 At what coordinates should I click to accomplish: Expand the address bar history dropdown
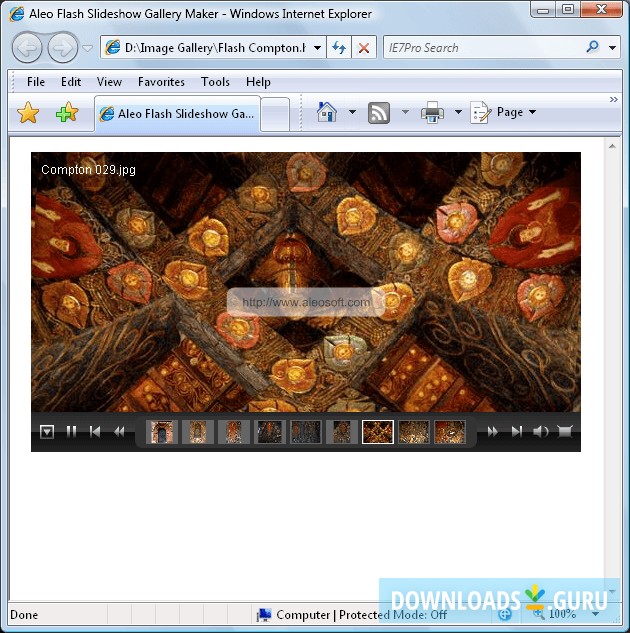coord(318,48)
